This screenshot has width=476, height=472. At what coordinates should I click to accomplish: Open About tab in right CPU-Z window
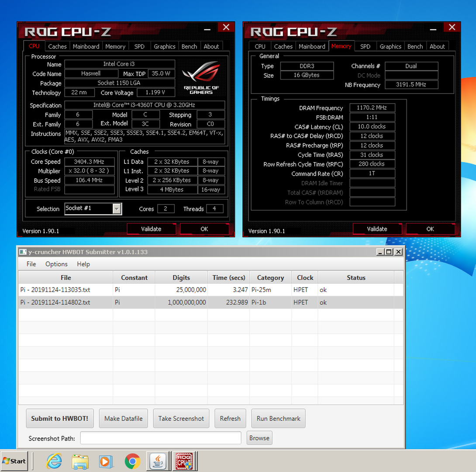pos(437,46)
